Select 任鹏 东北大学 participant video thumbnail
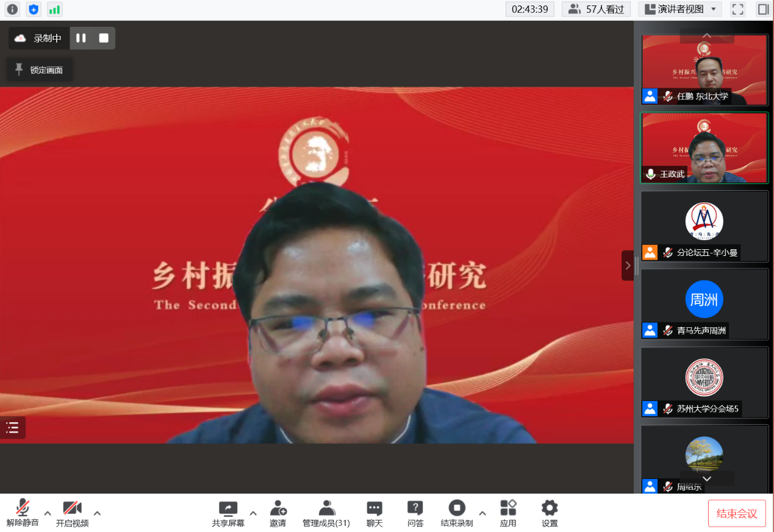Viewport: 774px width, 532px height. (x=704, y=69)
